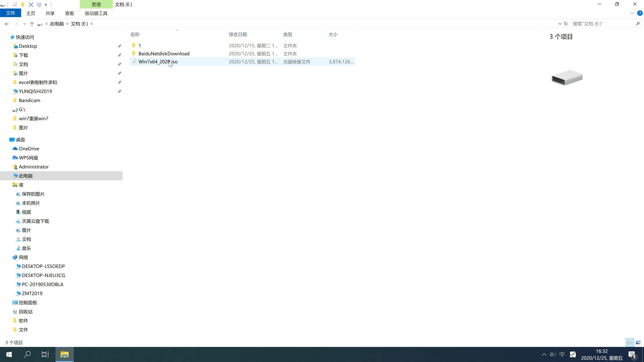Select the 快速访问 pinned Desktop item

pos(28,46)
